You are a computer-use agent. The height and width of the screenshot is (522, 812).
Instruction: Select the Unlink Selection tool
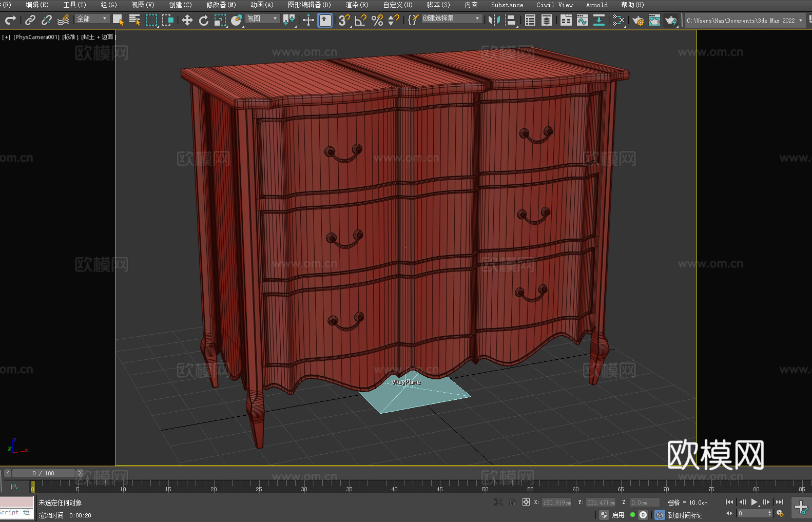pyautogui.click(x=47, y=20)
